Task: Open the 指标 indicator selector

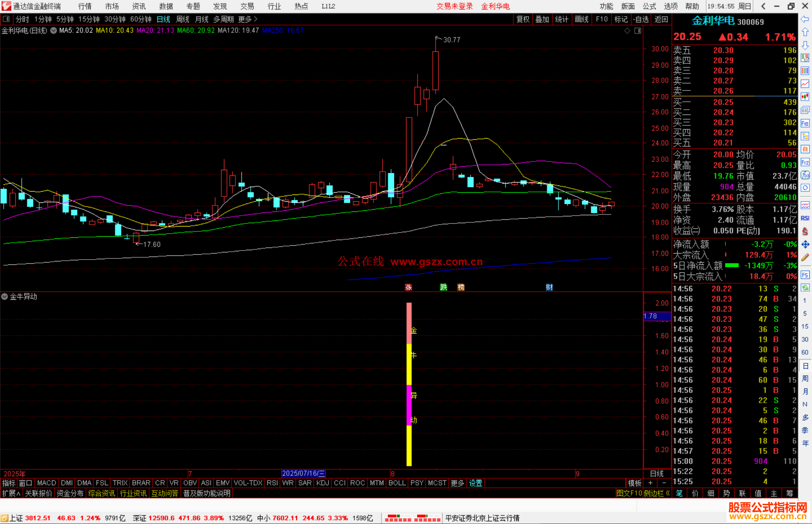Action: tap(9, 483)
